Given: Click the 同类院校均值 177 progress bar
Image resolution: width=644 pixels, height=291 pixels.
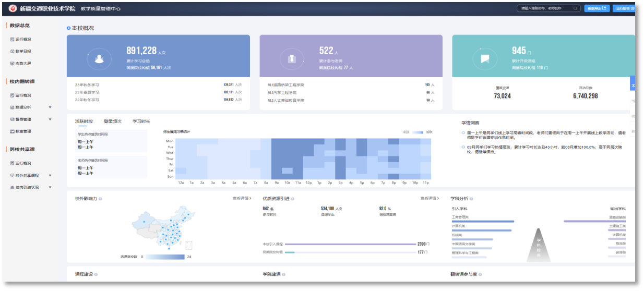Looking at the screenshot, I should point(350,252).
